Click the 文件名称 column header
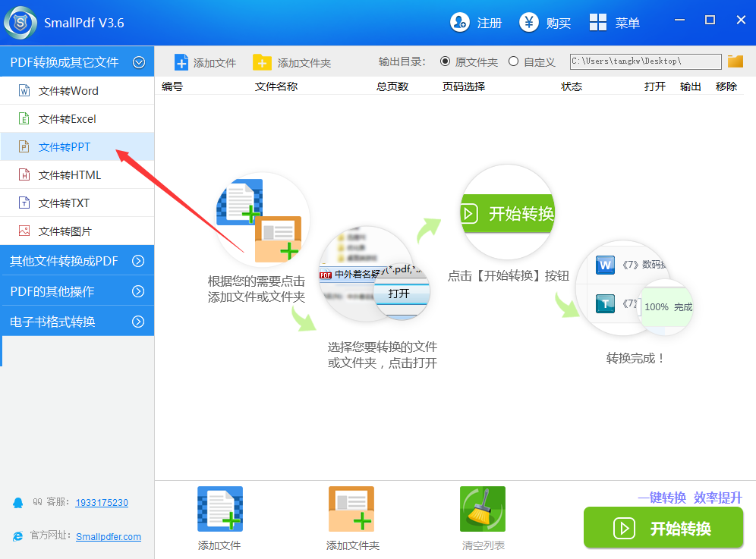Screen dimensions: 756x559 pyautogui.click(x=276, y=86)
